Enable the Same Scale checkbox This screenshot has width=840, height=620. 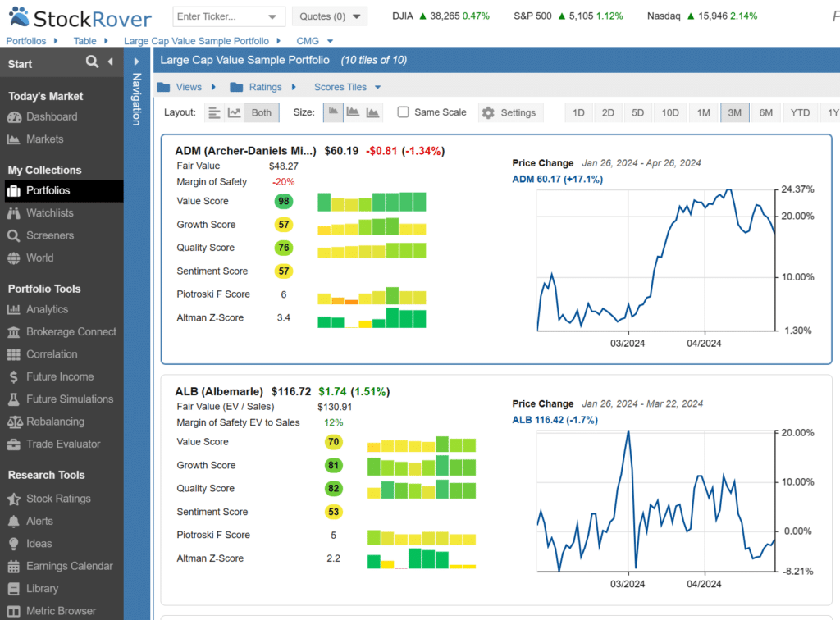[x=404, y=112]
